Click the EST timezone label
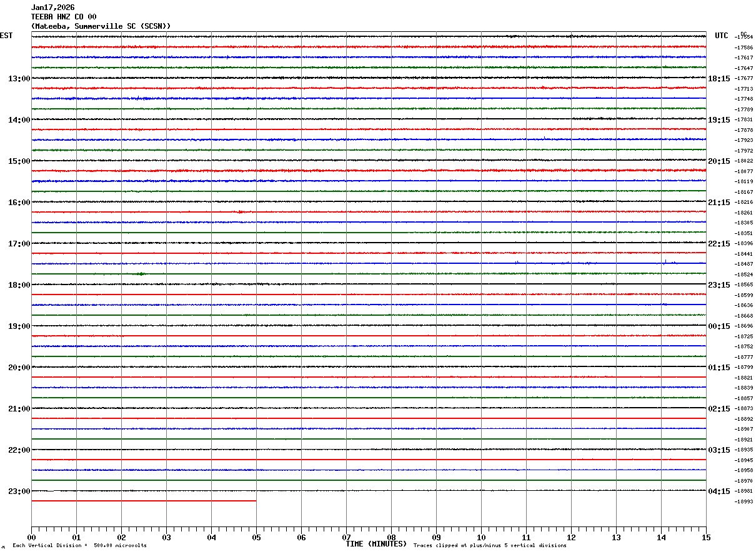The image size is (756, 554). [x=6, y=36]
